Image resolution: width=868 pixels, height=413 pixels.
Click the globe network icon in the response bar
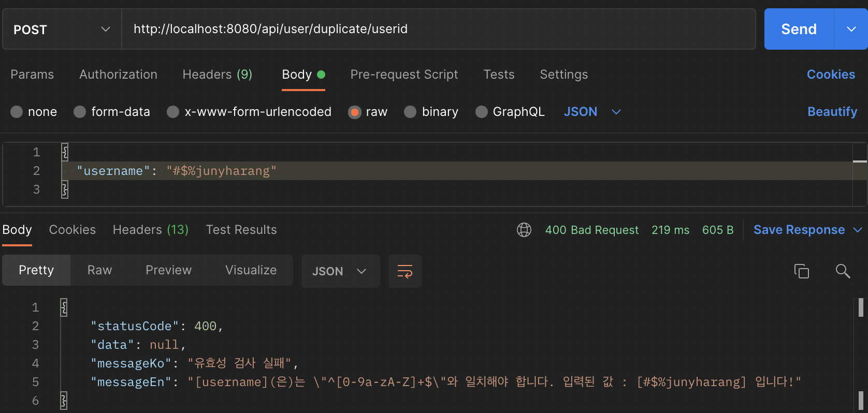pos(524,230)
